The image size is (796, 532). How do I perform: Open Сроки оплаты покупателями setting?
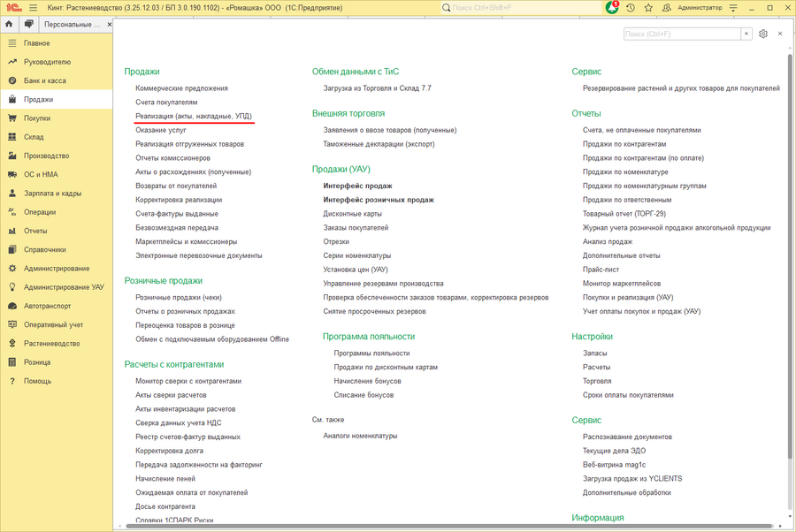628,395
